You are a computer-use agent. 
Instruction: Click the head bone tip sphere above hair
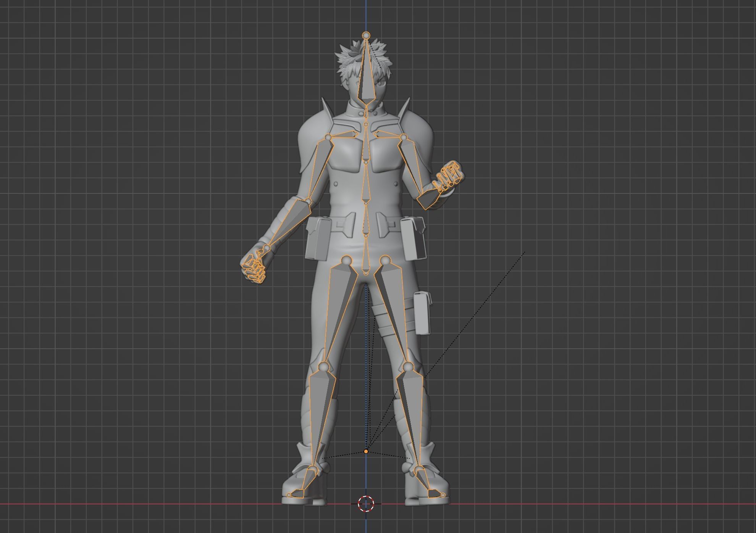366,35
